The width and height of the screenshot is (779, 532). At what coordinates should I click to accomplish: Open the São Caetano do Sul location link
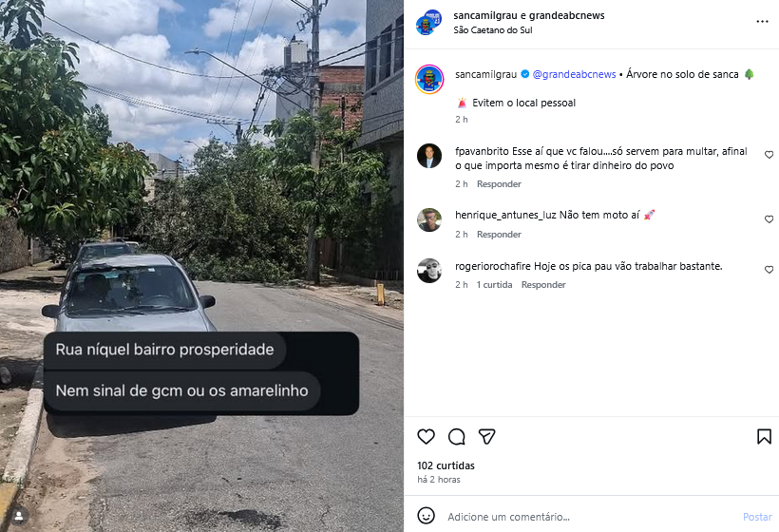click(x=492, y=30)
